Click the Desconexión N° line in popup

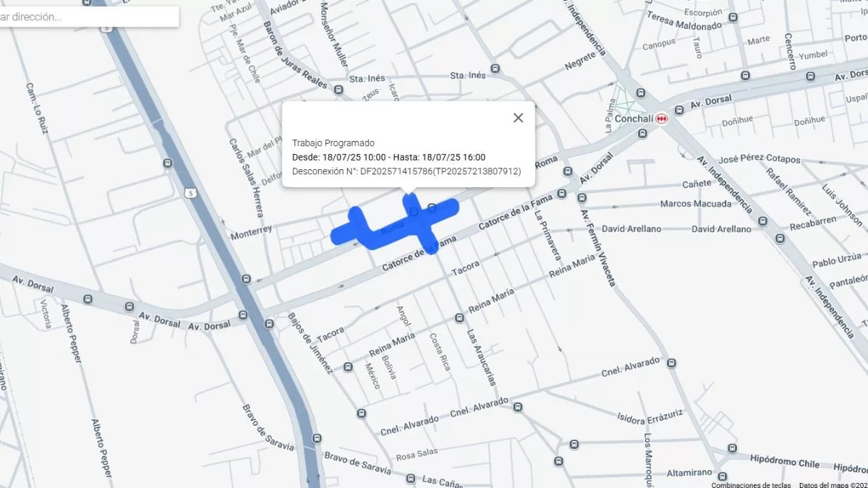(406, 171)
